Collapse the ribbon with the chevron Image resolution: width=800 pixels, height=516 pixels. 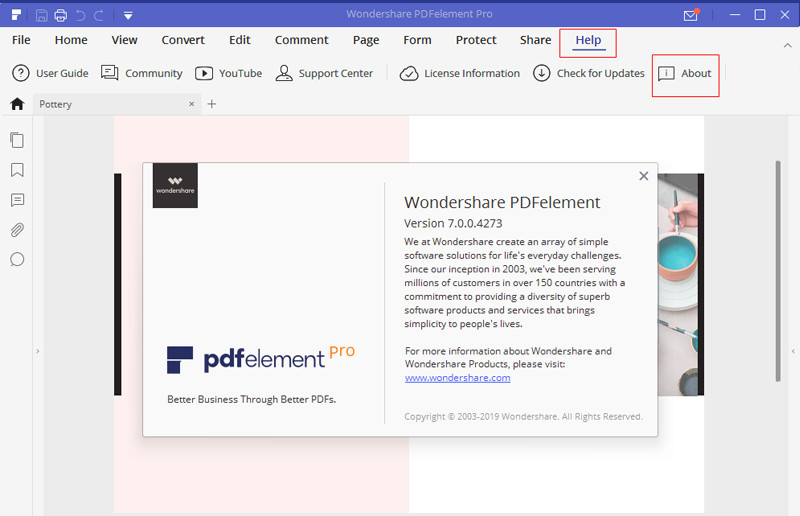787,45
